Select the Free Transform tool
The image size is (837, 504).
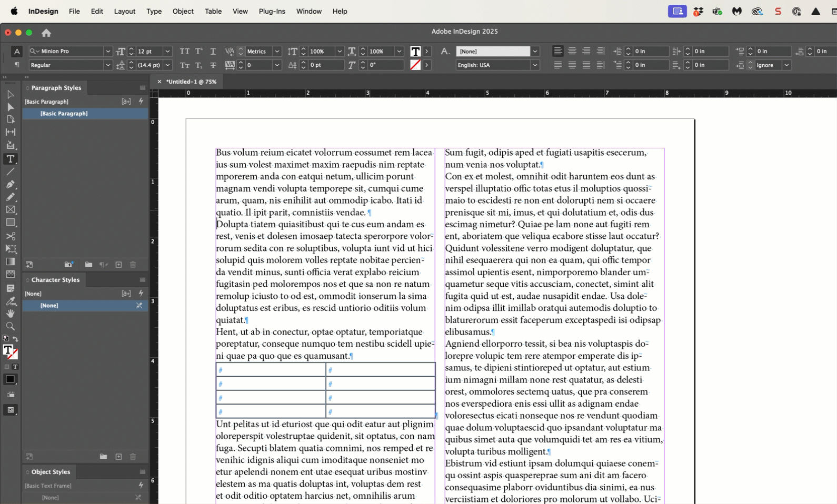(x=10, y=249)
